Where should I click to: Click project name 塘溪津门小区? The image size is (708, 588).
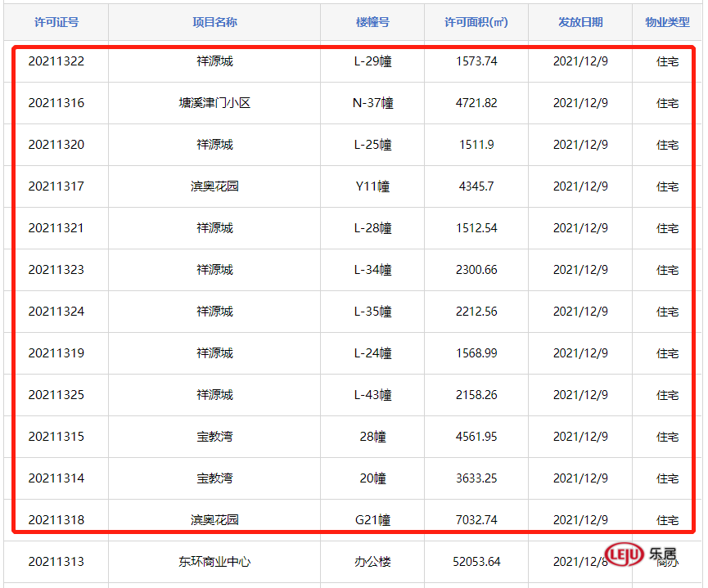click(214, 103)
